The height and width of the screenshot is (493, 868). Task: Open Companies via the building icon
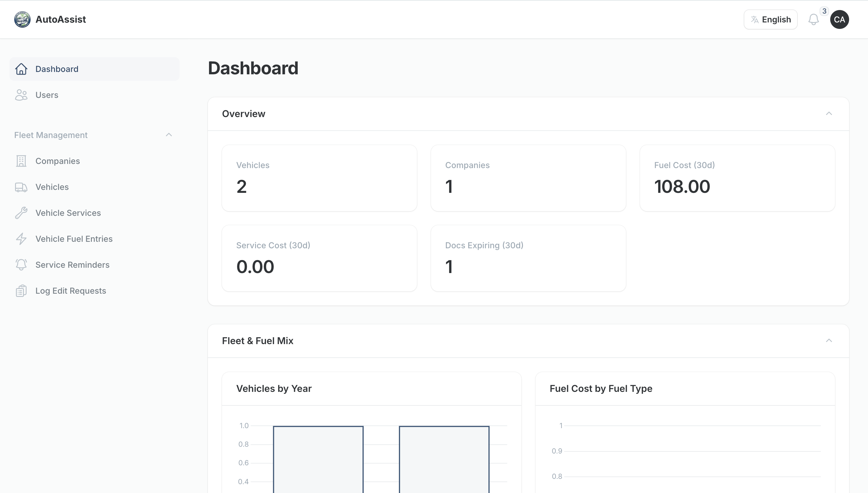pyautogui.click(x=21, y=161)
